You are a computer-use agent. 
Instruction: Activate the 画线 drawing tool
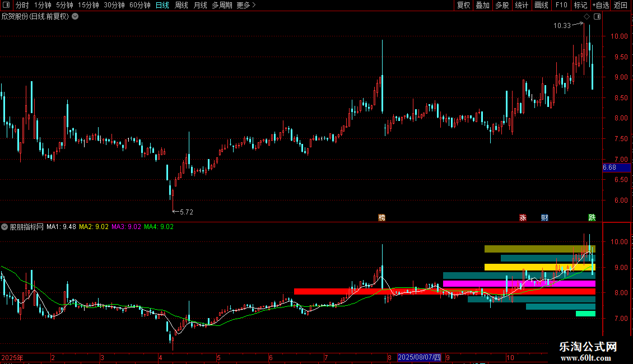(x=541, y=5)
